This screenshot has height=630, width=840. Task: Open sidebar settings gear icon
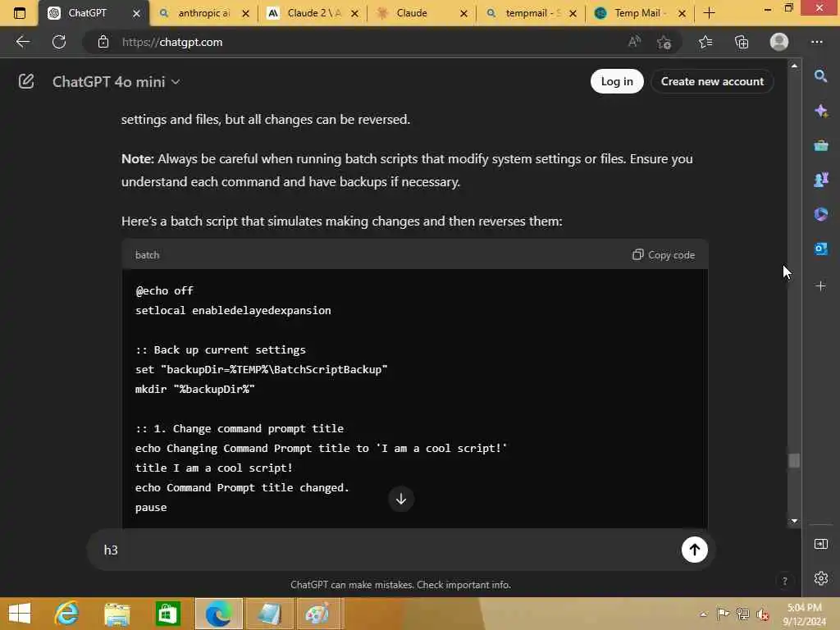coord(820,578)
